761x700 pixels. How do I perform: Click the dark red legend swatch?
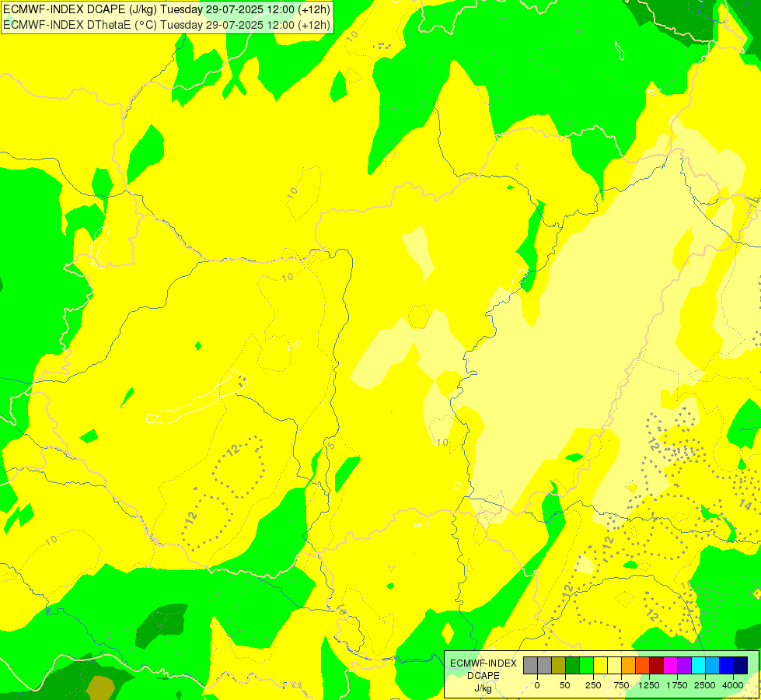pos(657,665)
